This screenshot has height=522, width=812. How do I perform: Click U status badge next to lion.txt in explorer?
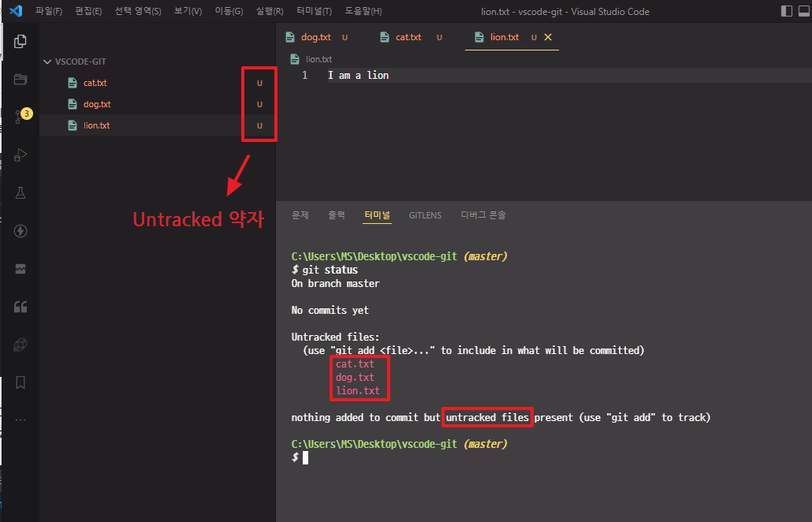259,125
